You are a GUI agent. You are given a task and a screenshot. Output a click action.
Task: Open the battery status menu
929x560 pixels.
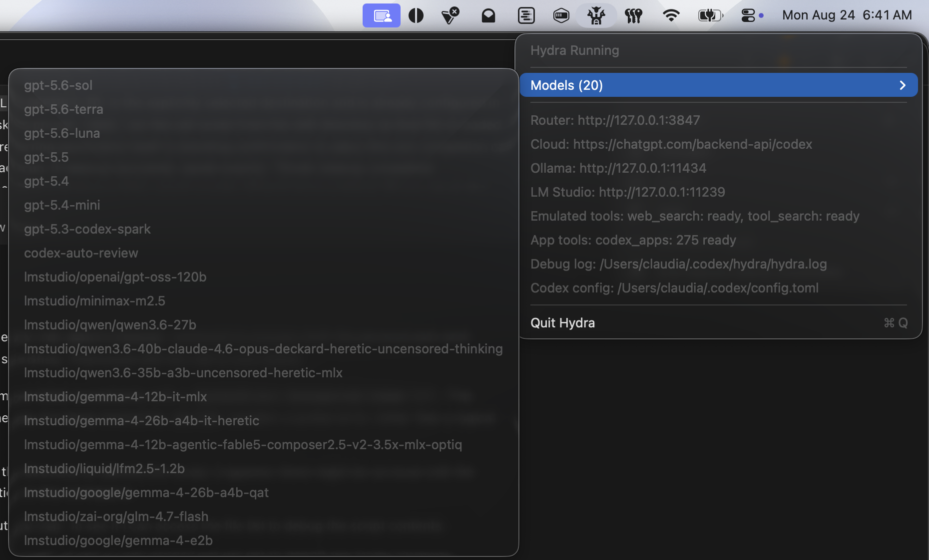click(x=710, y=15)
